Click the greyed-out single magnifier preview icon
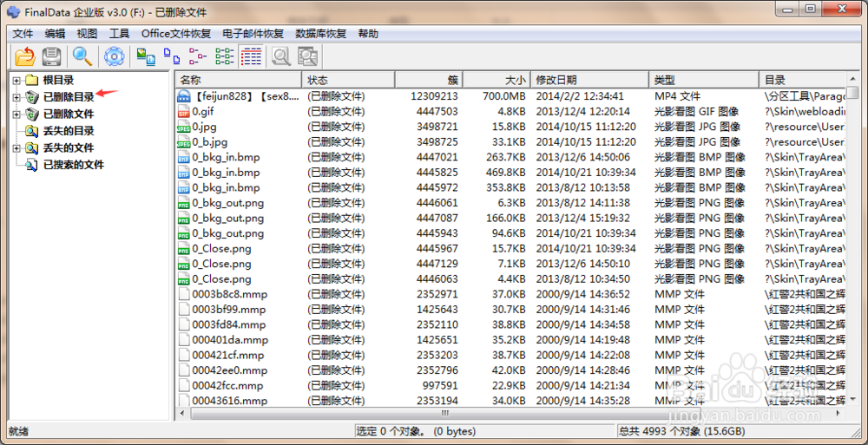Image resolution: width=868 pixels, height=445 pixels. (x=282, y=56)
